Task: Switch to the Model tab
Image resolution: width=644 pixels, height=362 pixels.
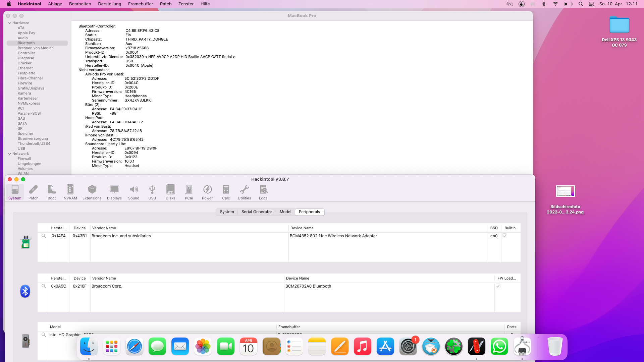Action: [x=285, y=212]
